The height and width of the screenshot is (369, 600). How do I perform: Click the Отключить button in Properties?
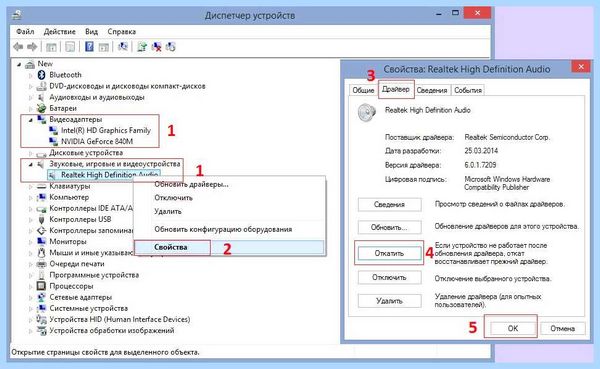[390, 277]
